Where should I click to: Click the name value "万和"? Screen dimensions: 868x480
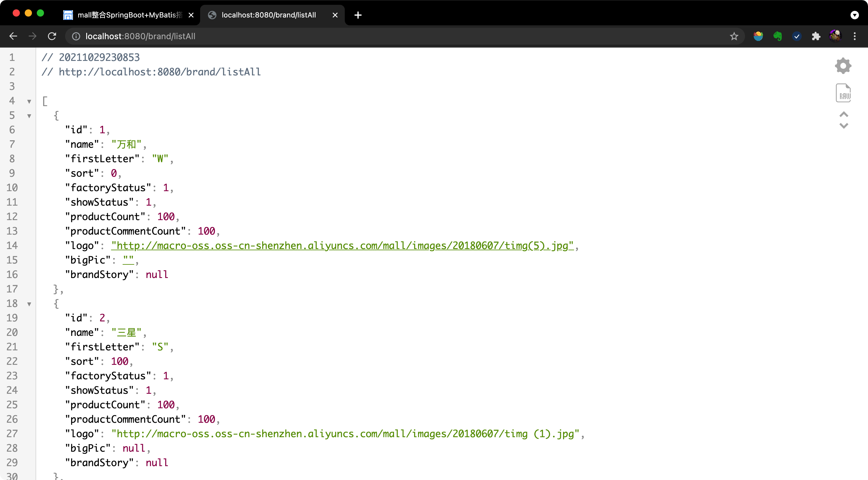point(126,144)
